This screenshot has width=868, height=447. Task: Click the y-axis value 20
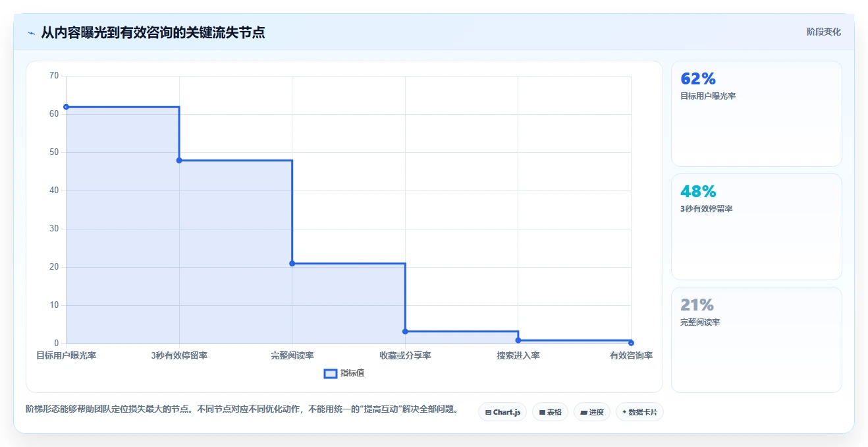click(54, 267)
